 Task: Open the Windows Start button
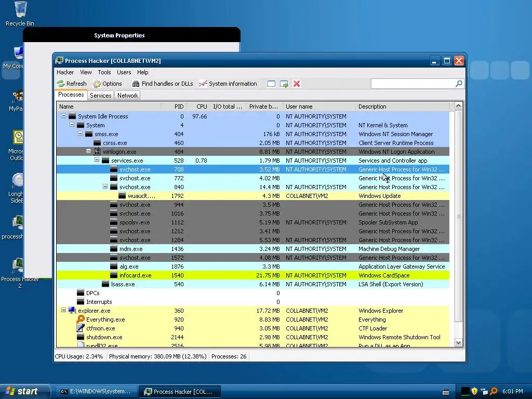(x=24, y=391)
